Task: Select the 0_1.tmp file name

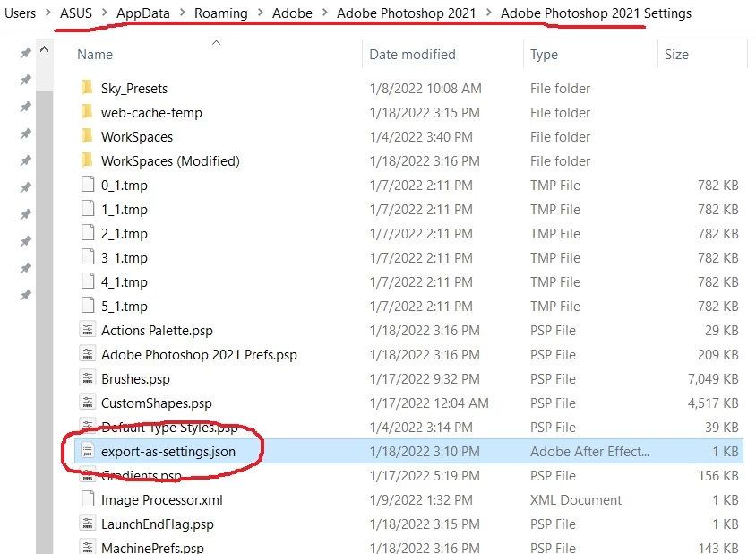Action: (x=125, y=186)
